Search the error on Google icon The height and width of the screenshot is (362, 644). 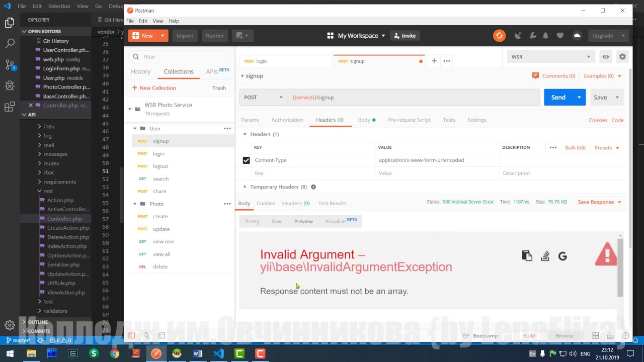562,256
